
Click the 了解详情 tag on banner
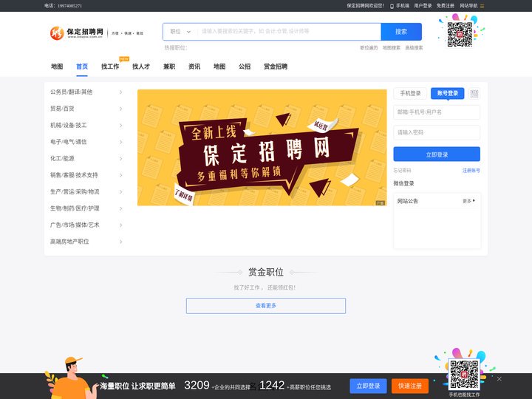[x=184, y=195]
